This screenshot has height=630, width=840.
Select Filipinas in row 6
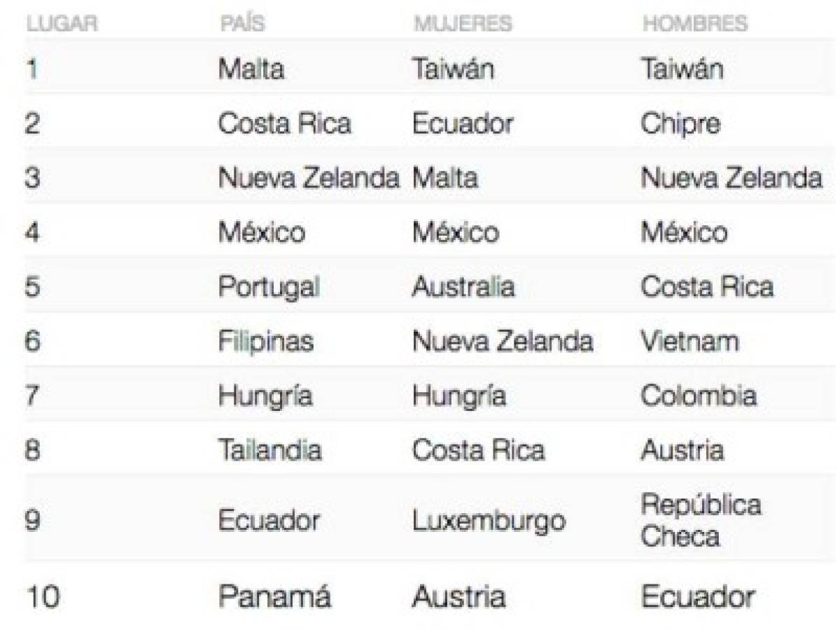pyautogui.click(x=266, y=342)
